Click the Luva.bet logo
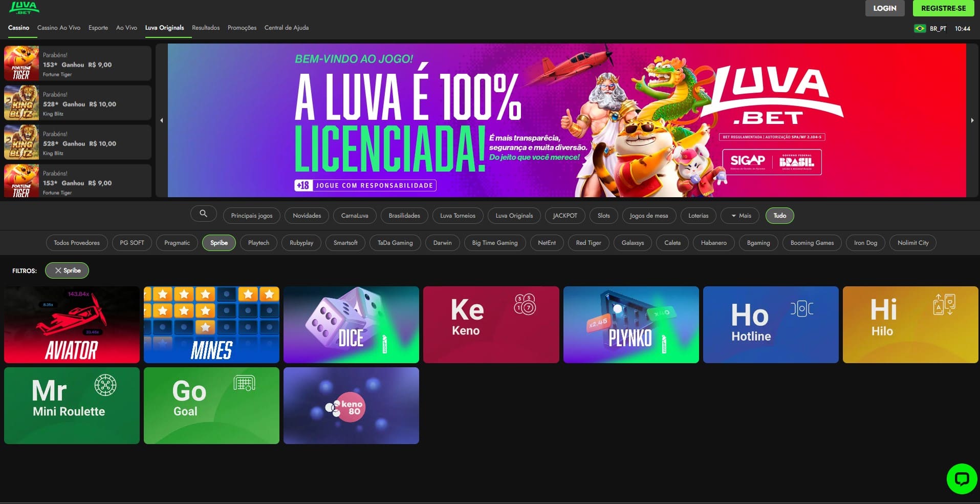 click(24, 8)
